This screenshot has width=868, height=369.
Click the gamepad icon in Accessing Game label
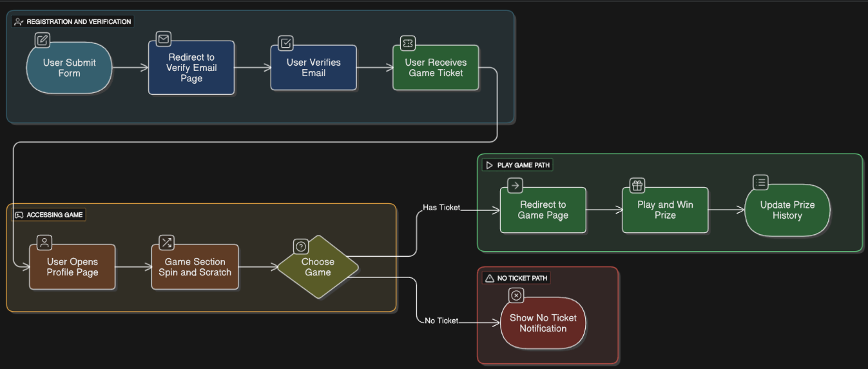click(x=19, y=215)
